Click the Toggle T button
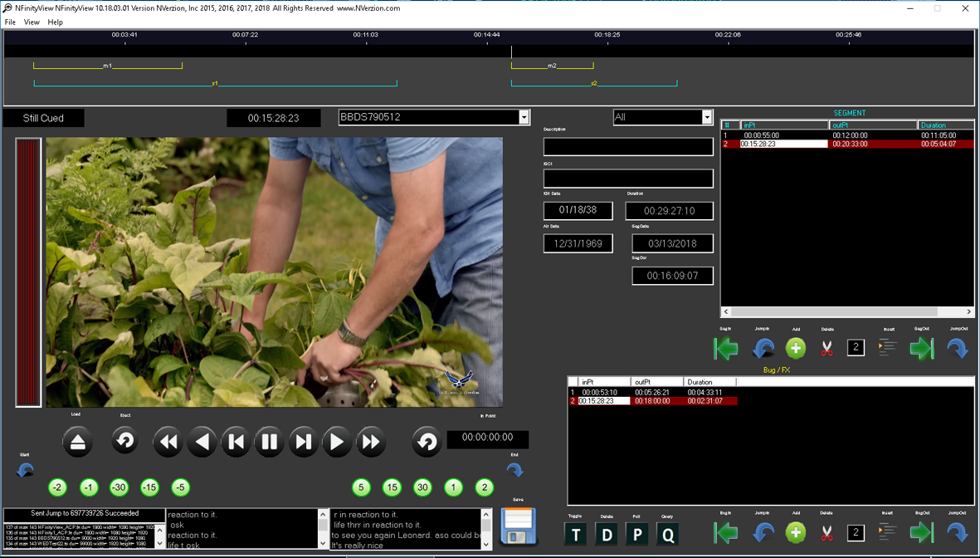This screenshot has height=558, width=980. [575, 534]
